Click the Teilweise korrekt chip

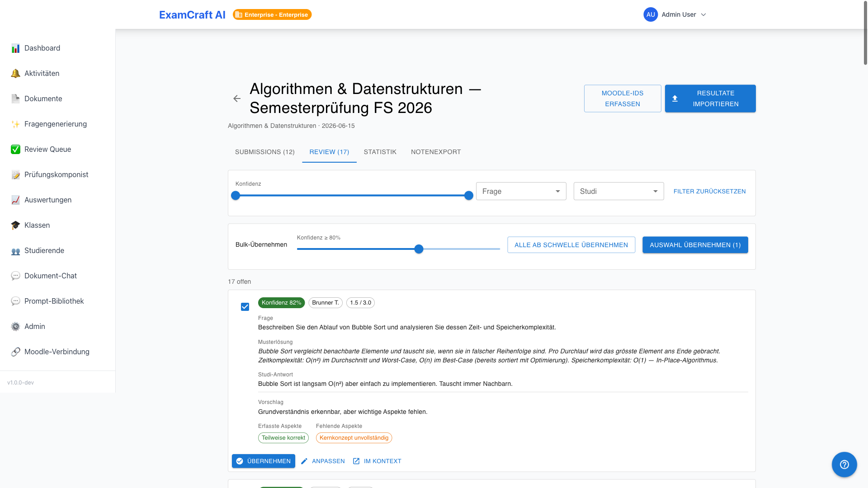283,438
